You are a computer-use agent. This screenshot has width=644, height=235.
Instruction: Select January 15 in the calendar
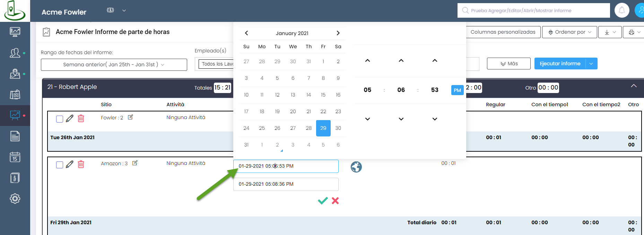click(x=323, y=95)
